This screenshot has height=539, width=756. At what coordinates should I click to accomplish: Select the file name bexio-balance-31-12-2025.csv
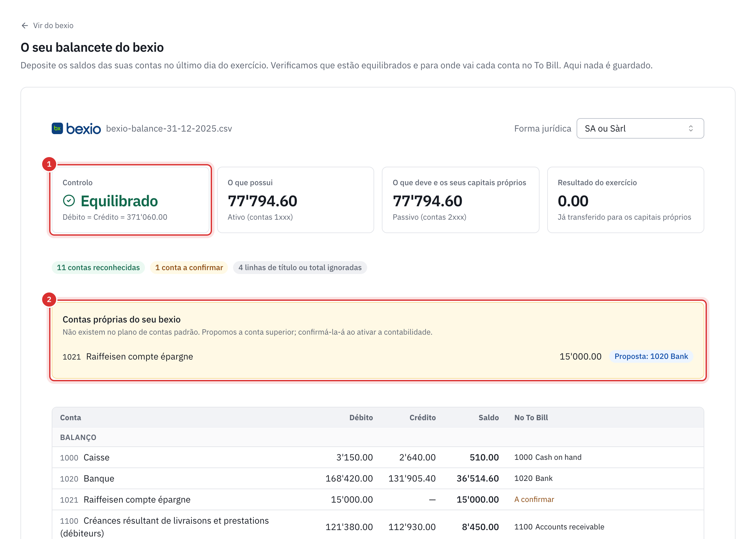point(169,128)
